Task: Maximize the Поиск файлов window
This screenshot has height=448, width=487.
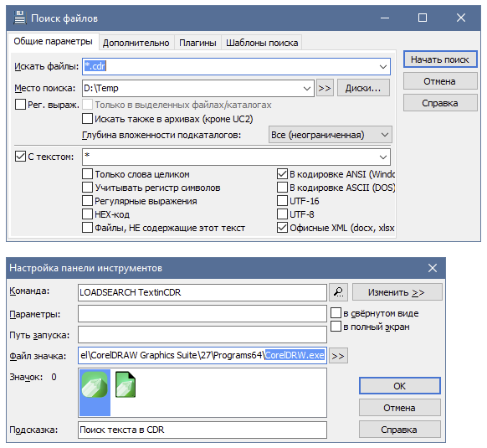Action: click(x=423, y=18)
